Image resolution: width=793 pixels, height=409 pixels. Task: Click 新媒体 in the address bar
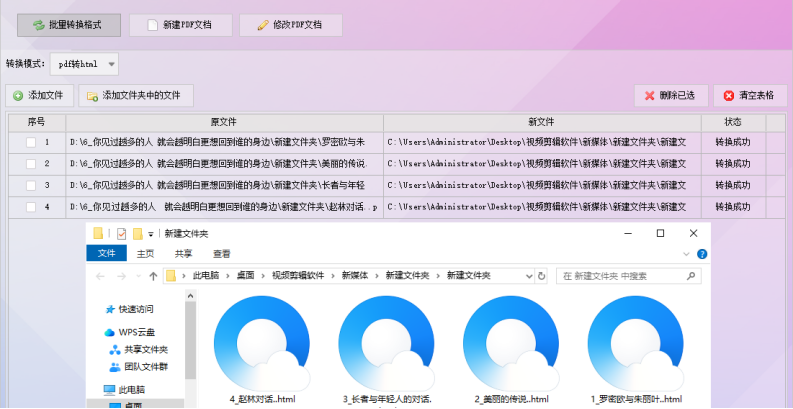click(355, 276)
